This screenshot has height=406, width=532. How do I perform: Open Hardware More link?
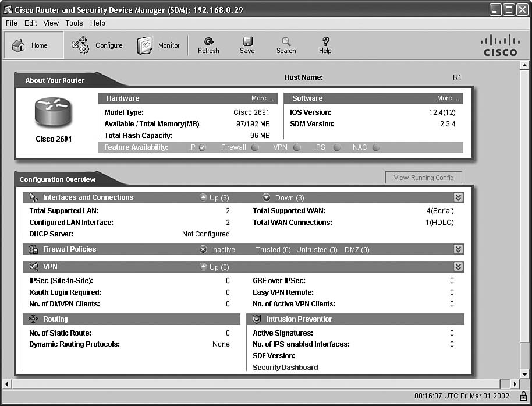click(x=263, y=98)
